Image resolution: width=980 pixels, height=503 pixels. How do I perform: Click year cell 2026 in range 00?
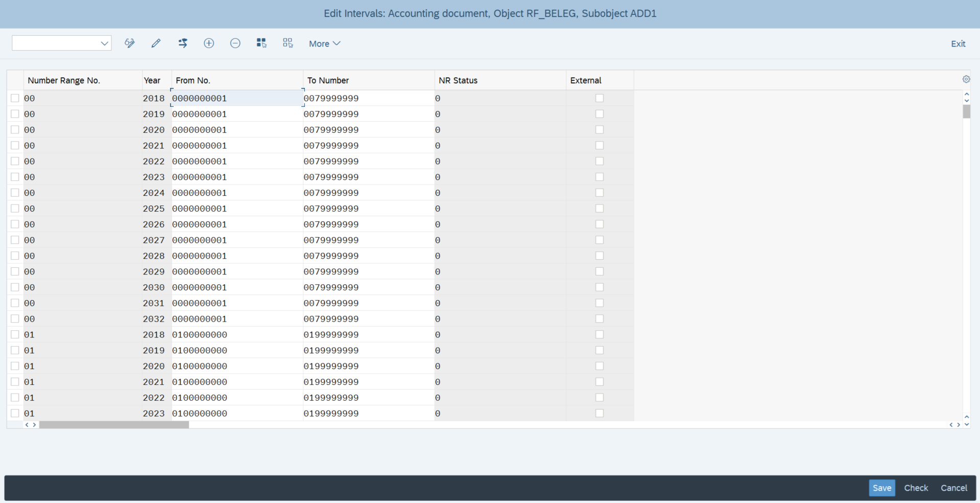point(157,224)
